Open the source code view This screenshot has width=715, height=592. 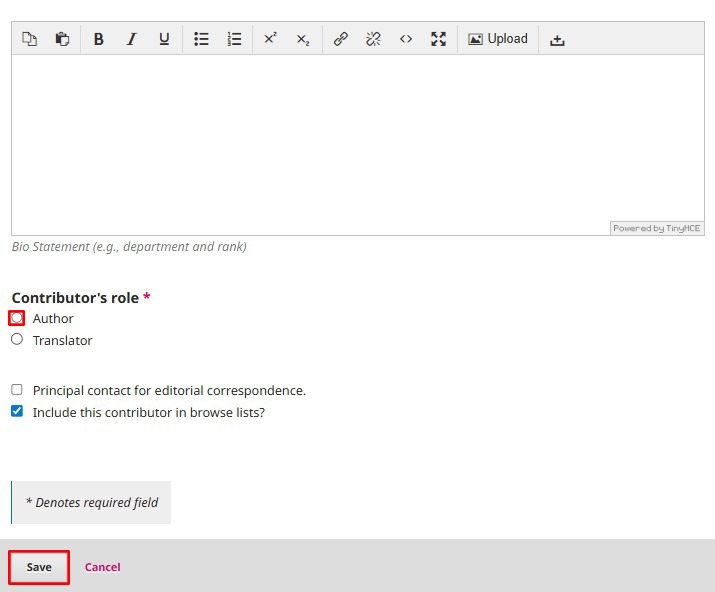click(406, 39)
